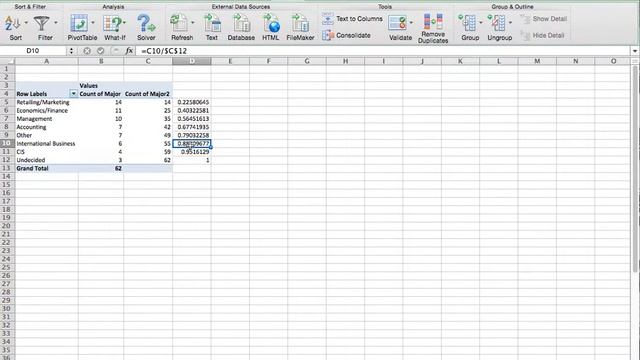The height and width of the screenshot is (360, 640).
Task: Launch the Solver tool
Action: 146,23
